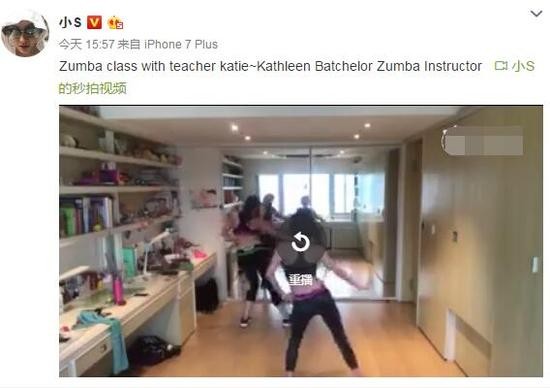Click the blurred watermark in video corner
This screenshot has height=388, width=550.
tap(482, 141)
